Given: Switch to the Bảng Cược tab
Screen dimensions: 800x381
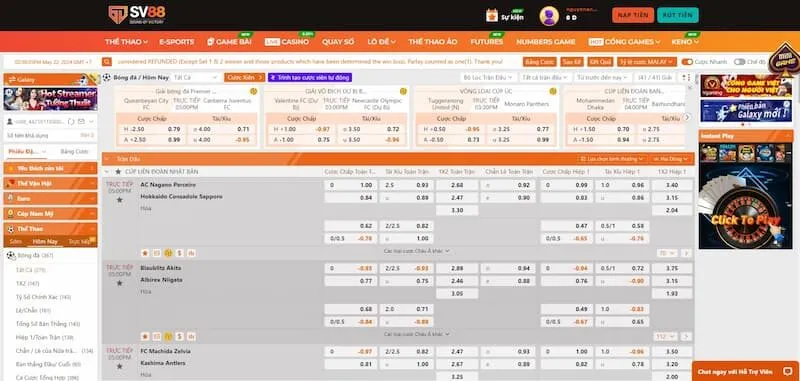Looking at the screenshot, I should [x=74, y=151].
